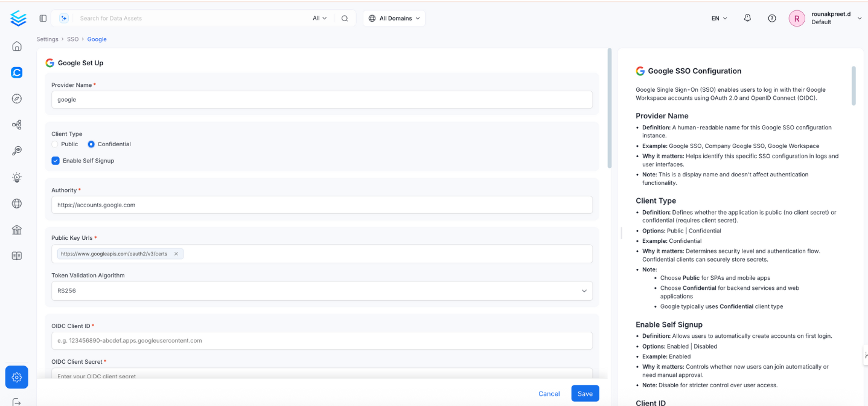Go to SSO breadcrumb
868x406 pixels.
click(72, 39)
